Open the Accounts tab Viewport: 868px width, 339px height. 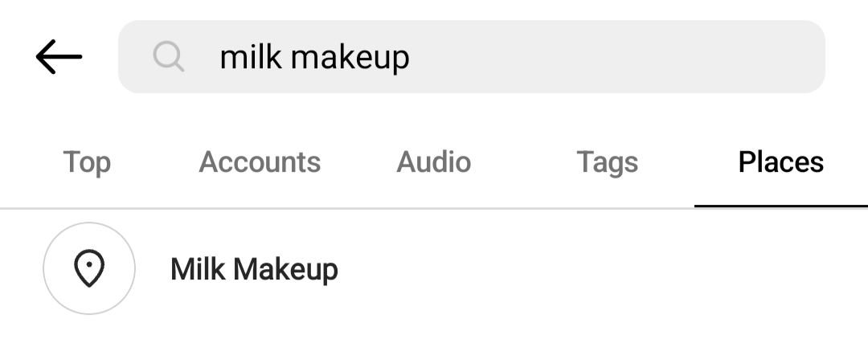(x=260, y=162)
